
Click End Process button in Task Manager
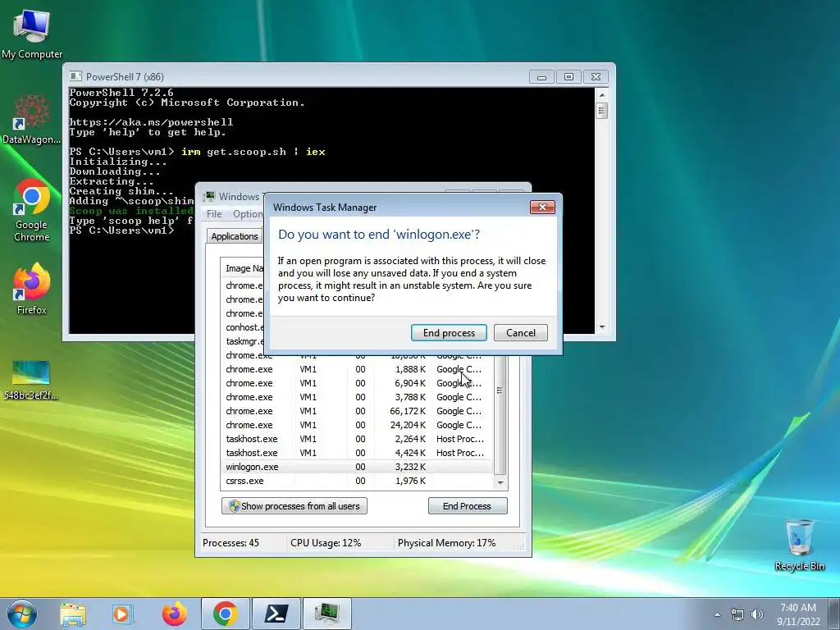(467, 505)
